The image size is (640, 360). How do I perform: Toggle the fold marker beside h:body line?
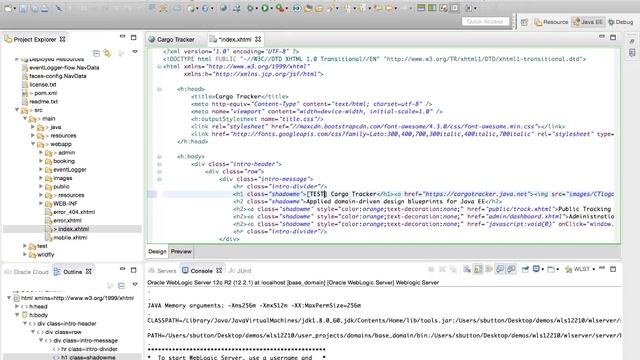[160, 156]
